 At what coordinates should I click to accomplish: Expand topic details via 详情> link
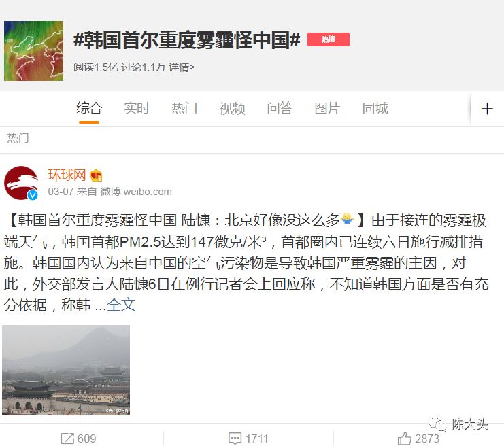coord(182,67)
